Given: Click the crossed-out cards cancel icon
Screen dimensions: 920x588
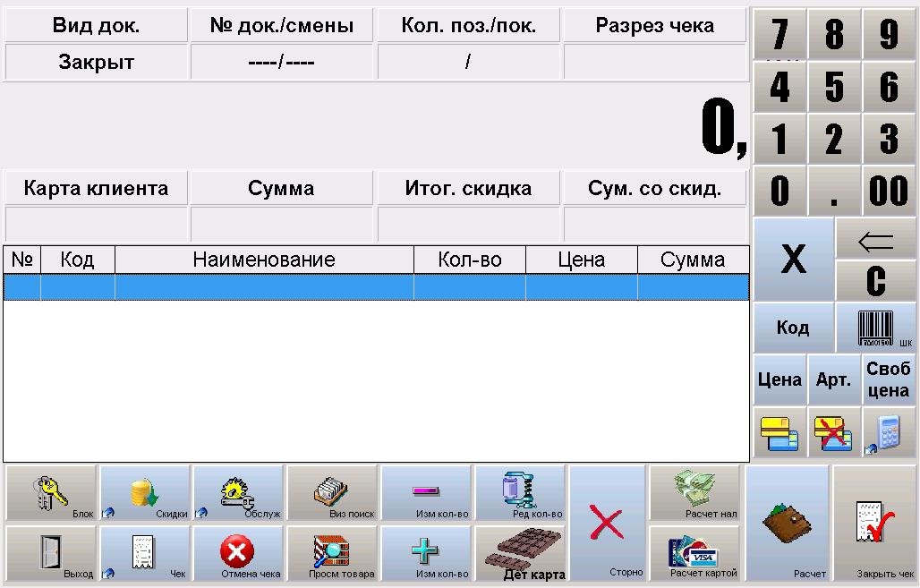Looking at the screenshot, I should coord(833,433).
